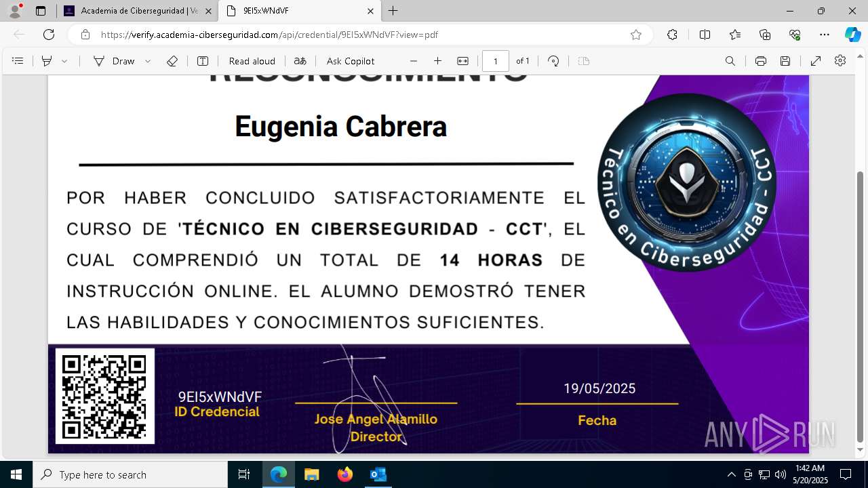Screen dimensions: 868x488
Task: Open a new browser tab
Action: (x=393, y=11)
